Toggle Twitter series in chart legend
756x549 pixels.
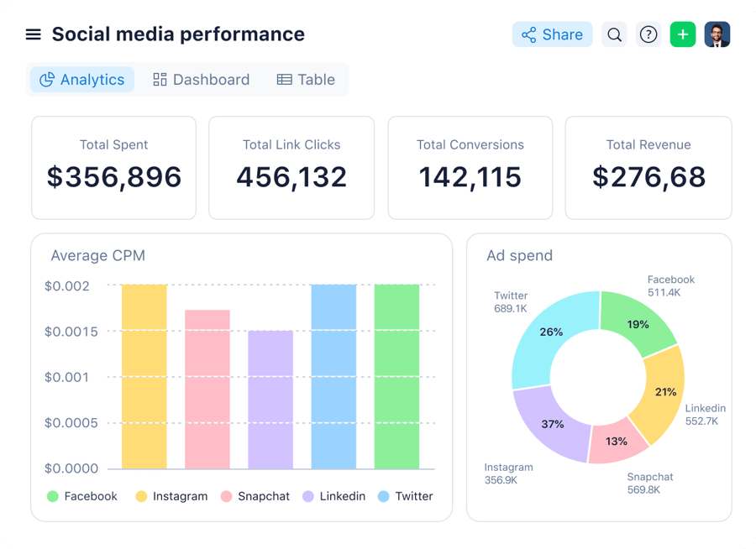click(x=406, y=496)
